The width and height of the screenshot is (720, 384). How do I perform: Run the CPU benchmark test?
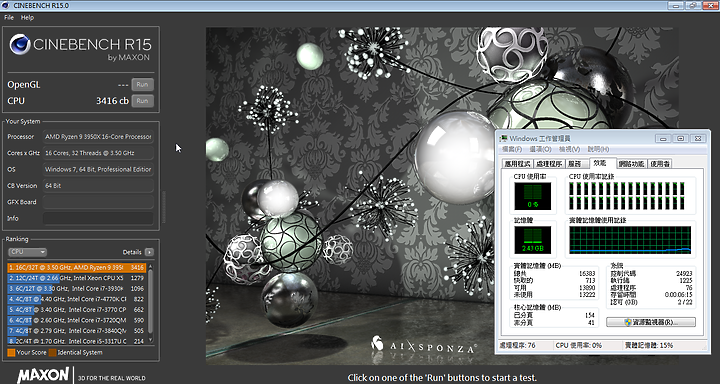[x=142, y=101]
